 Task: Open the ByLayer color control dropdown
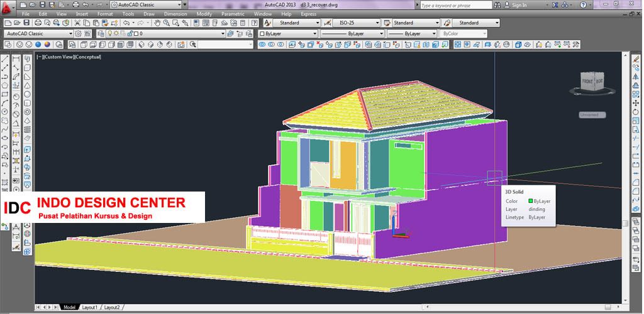315,34
